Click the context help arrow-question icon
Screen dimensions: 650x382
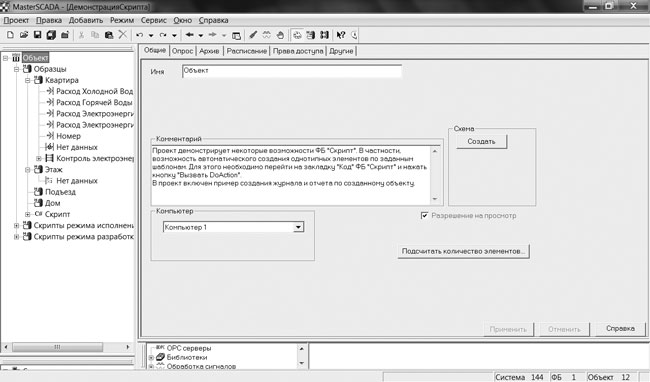(x=341, y=35)
